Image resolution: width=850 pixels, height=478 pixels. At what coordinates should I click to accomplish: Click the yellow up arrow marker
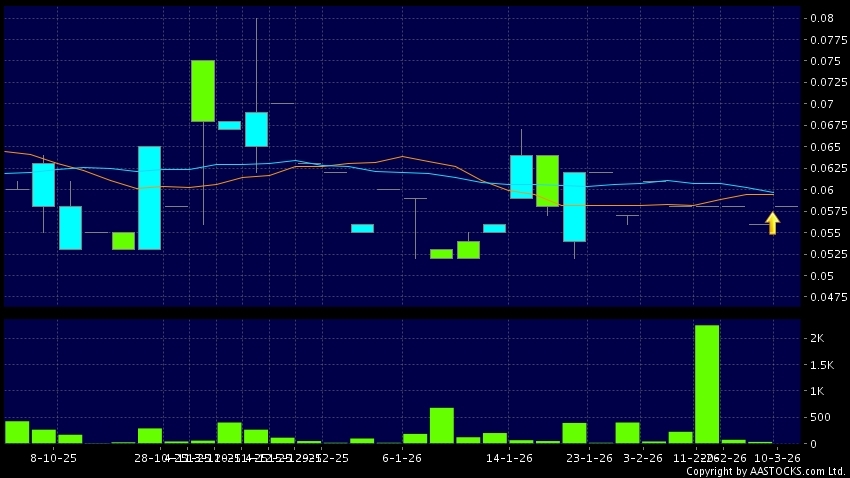pos(772,223)
